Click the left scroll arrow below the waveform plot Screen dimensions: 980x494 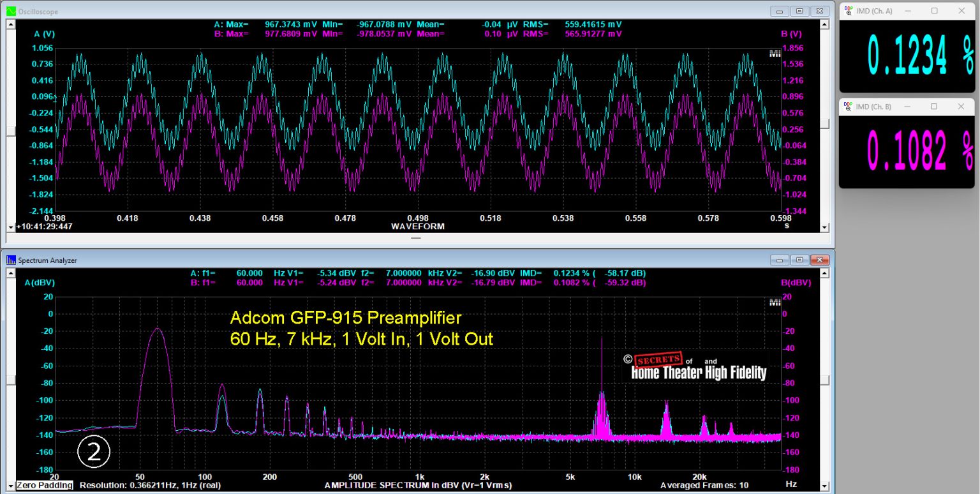pyautogui.click(x=10, y=226)
